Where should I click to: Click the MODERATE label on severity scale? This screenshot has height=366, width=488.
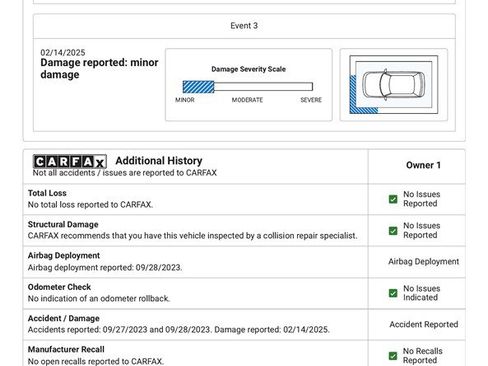coord(247,100)
